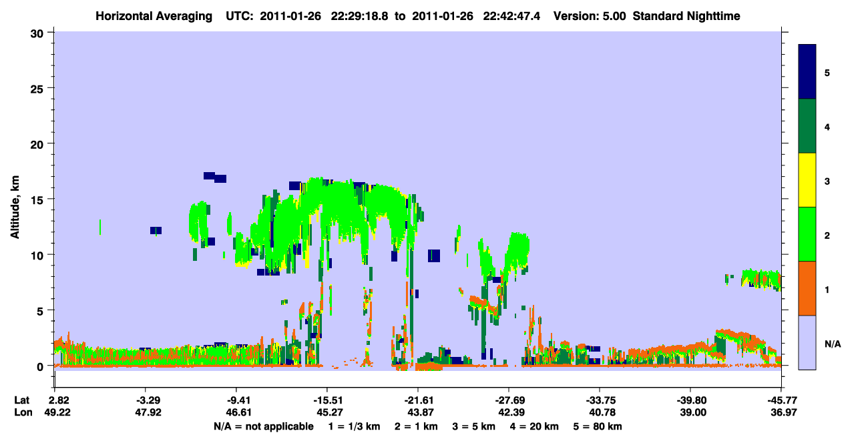Click the lavender N/A color bar segment
The width and height of the screenshot is (868, 445).
(807, 342)
